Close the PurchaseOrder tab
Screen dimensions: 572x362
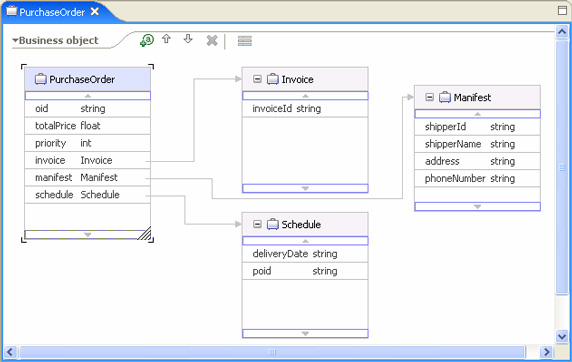point(95,12)
